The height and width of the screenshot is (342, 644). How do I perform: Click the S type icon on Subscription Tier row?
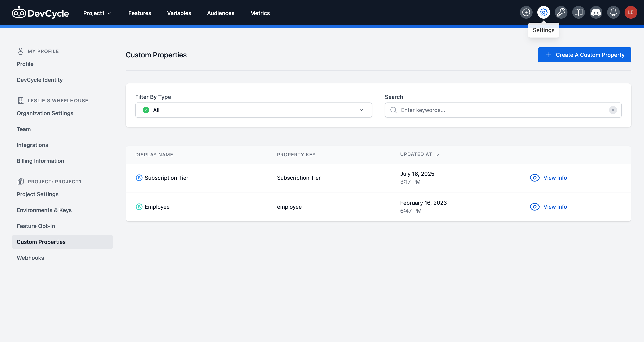(x=139, y=178)
